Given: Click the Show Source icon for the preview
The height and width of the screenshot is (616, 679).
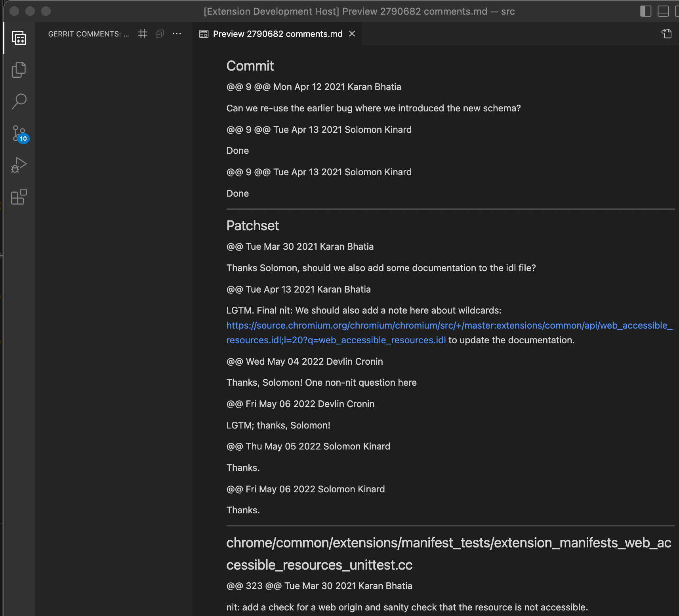Looking at the screenshot, I should click(666, 34).
